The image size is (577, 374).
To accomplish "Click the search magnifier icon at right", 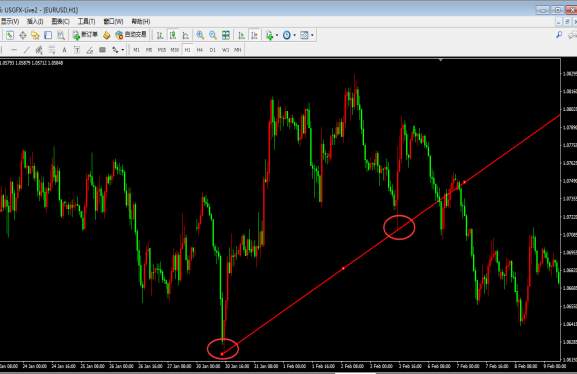I will [559, 35].
